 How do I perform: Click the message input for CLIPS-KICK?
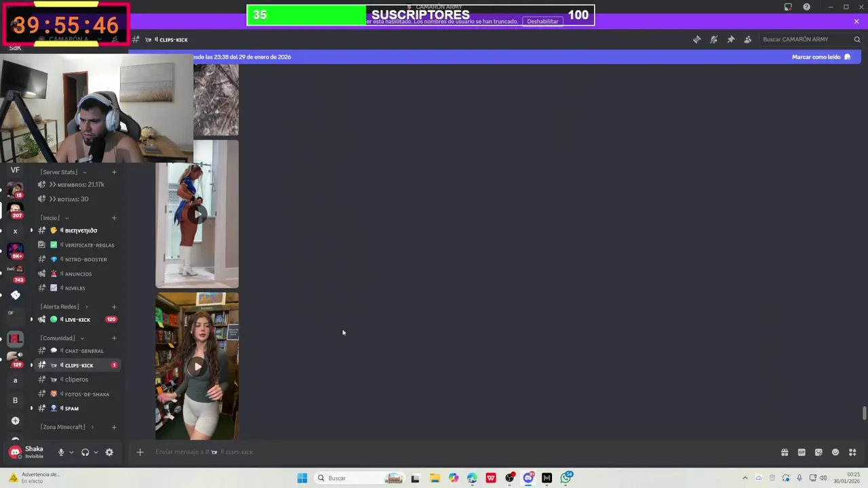461,452
